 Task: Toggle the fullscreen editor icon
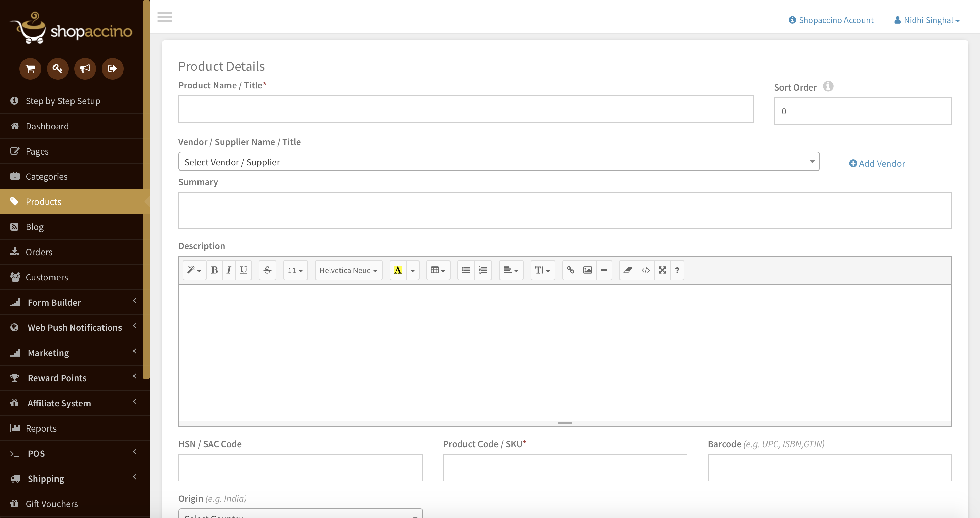coord(662,270)
